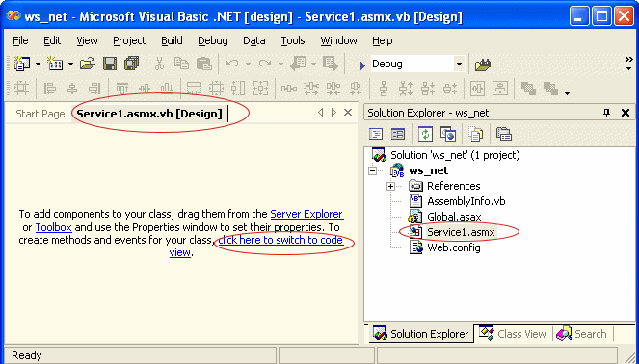Click View Code icon in Solution Explorer

point(376,134)
